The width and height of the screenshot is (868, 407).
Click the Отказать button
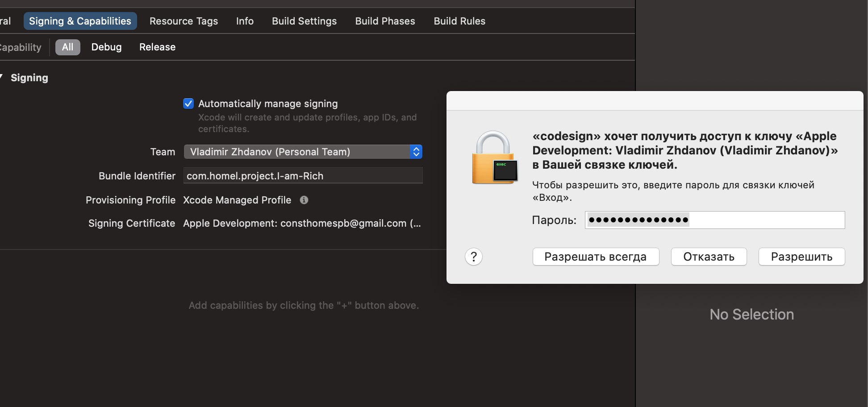pos(709,257)
